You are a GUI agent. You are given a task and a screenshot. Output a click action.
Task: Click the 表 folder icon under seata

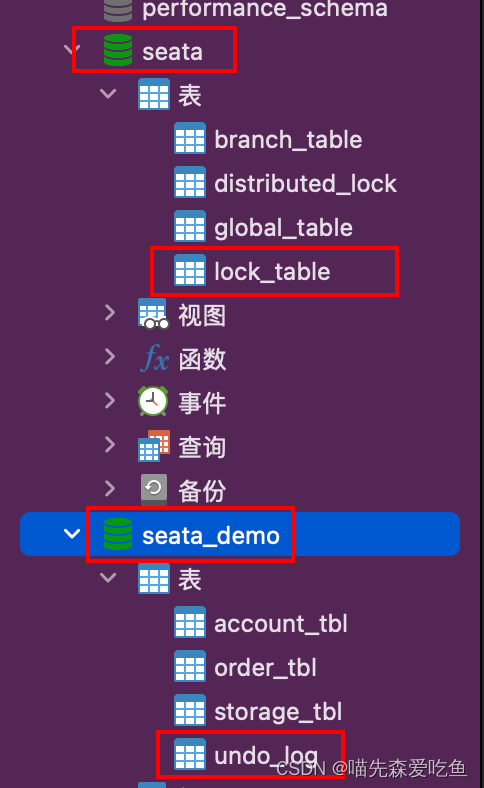click(x=154, y=94)
